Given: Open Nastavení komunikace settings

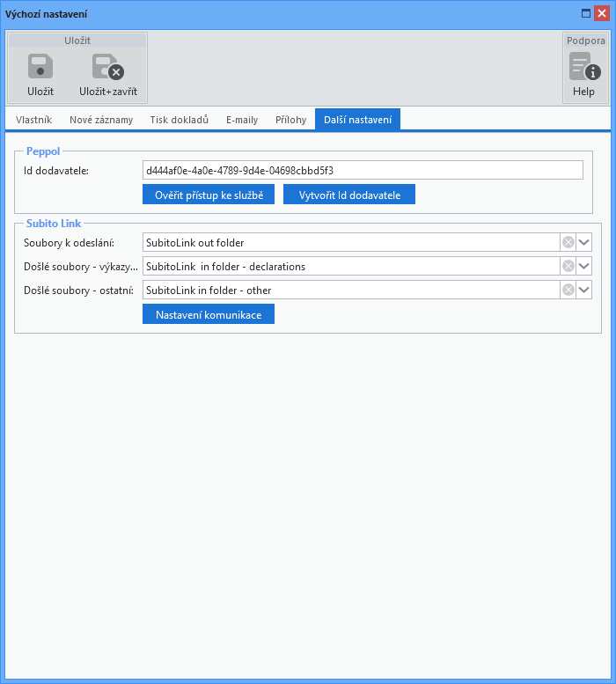Looking at the screenshot, I should [x=209, y=314].
